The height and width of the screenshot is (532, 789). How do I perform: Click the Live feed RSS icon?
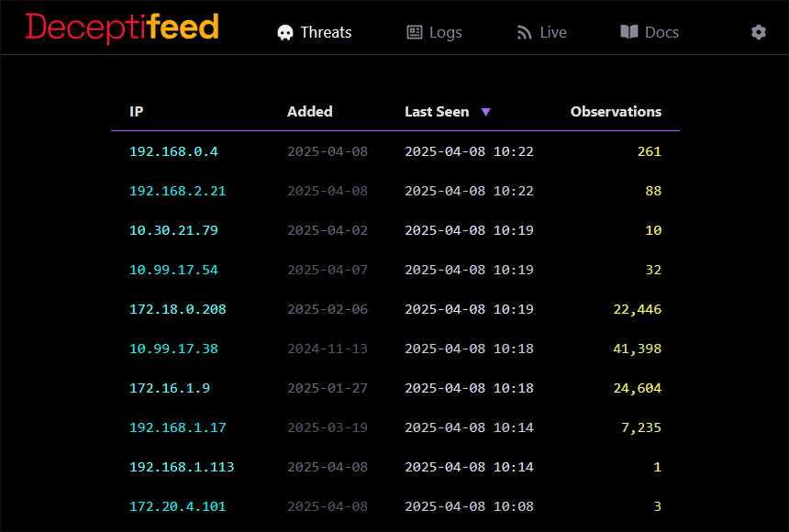525,32
